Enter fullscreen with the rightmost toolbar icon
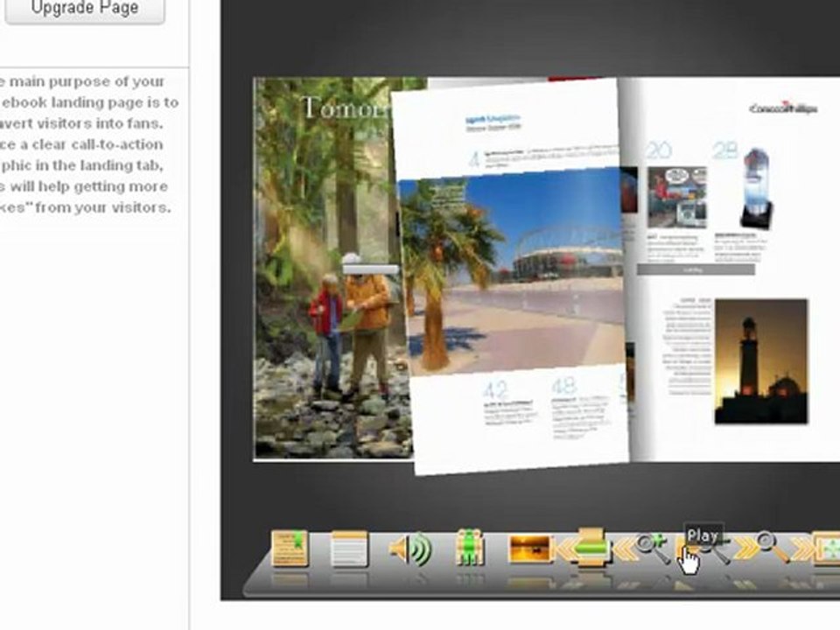Image resolution: width=840 pixels, height=630 pixels. [x=827, y=549]
